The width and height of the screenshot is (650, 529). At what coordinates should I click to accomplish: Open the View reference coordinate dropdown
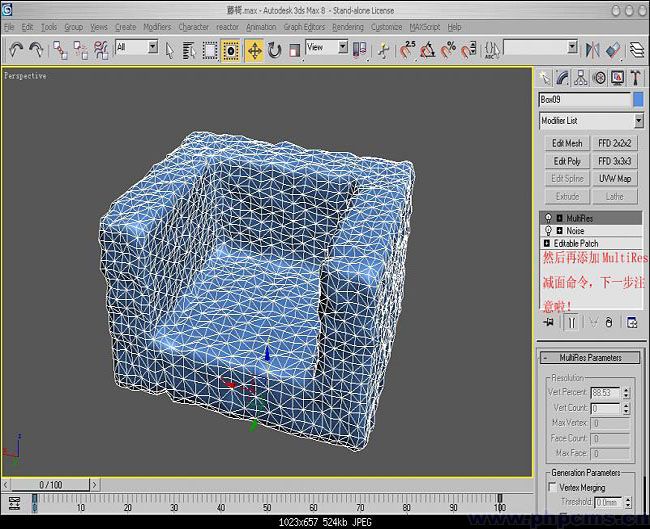pos(343,47)
